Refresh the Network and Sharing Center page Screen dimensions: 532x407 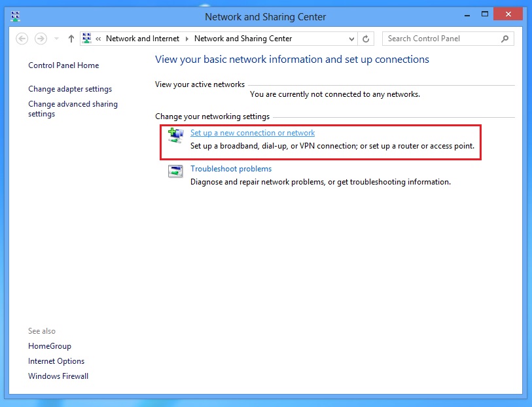366,39
